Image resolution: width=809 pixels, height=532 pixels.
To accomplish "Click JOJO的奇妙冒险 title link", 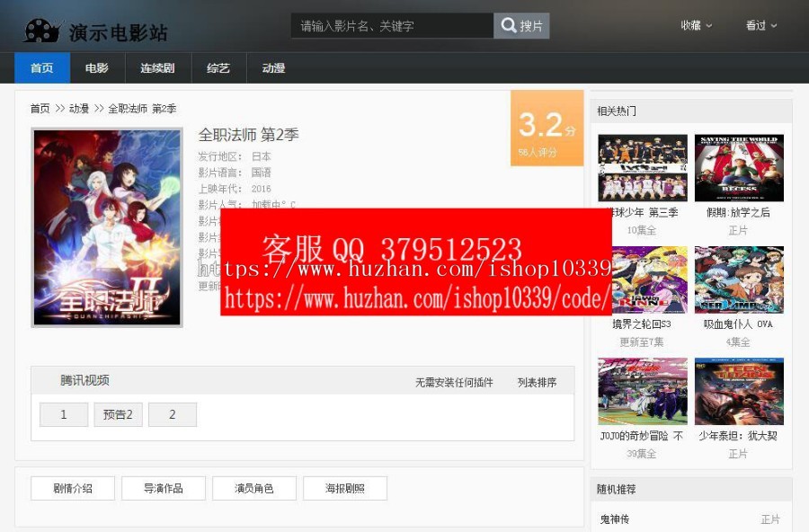I will pyautogui.click(x=642, y=436).
